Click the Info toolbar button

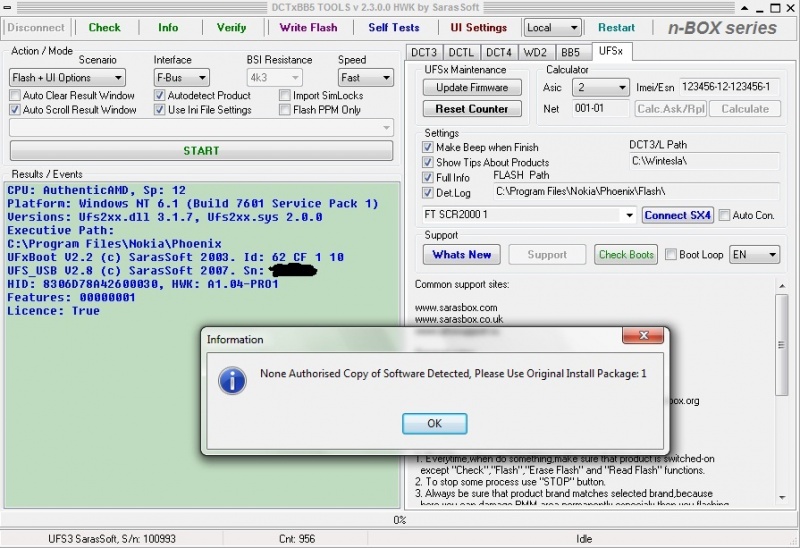(x=168, y=28)
